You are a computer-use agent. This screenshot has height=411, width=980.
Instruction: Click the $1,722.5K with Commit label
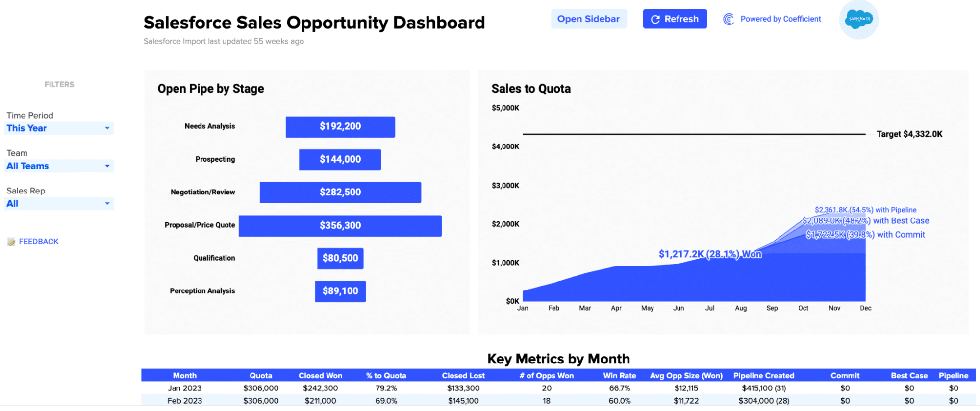[x=866, y=235]
